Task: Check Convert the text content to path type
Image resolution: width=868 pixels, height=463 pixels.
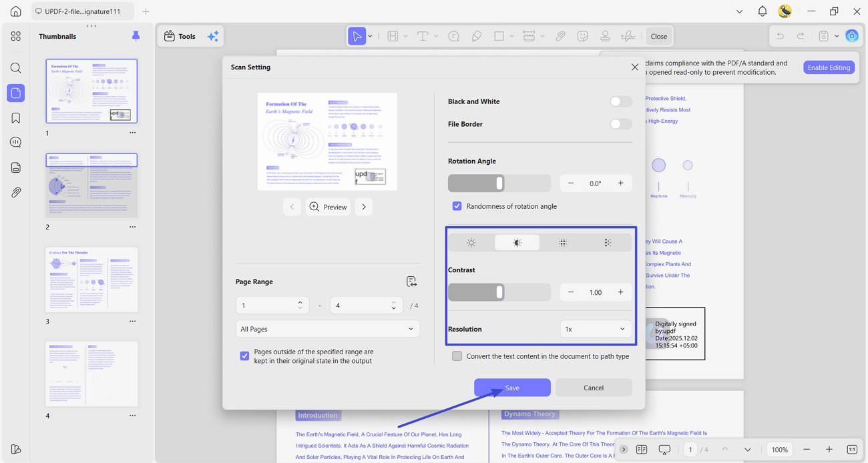Action: tap(457, 356)
